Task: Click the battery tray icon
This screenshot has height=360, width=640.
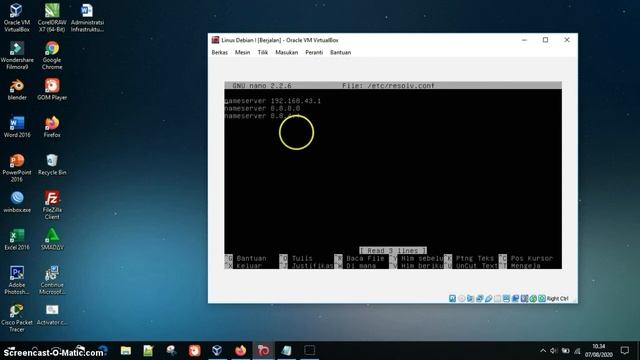Action: [x=566, y=351]
